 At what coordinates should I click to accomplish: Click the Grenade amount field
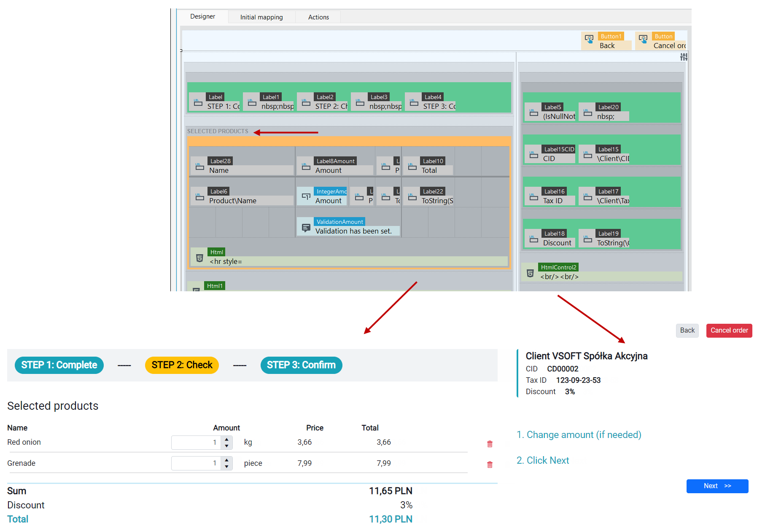(x=197, y=463)
